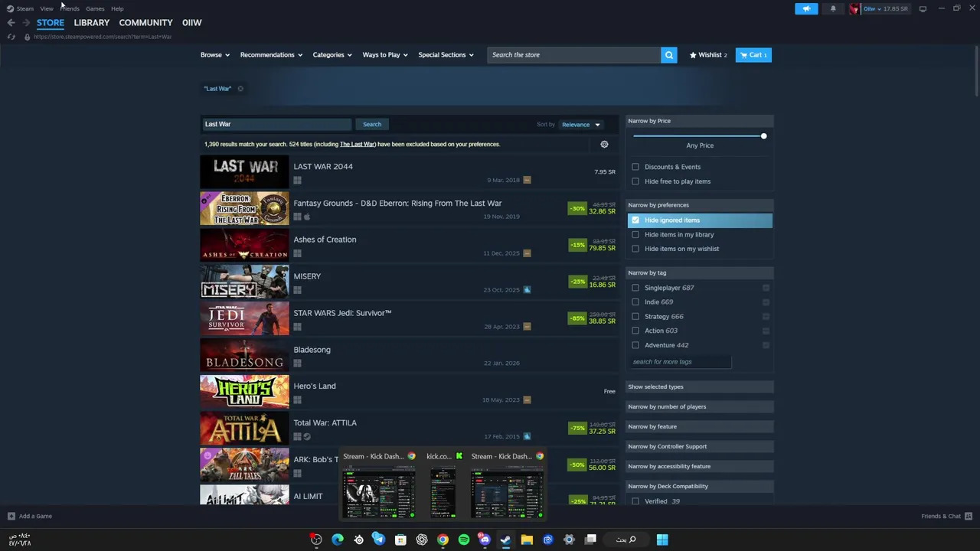Expand Show selected types section
The height and width of the screenshot is (551, 980).
point(700,386)
